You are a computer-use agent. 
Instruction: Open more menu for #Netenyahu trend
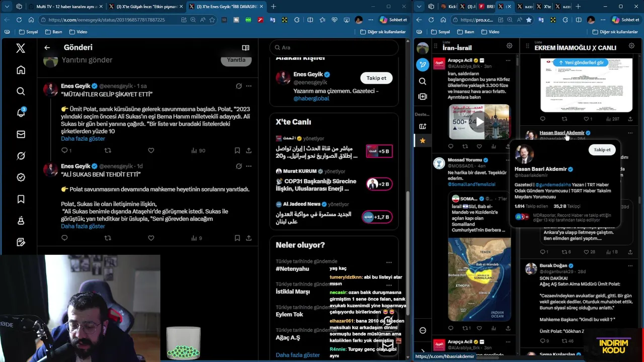389,262
